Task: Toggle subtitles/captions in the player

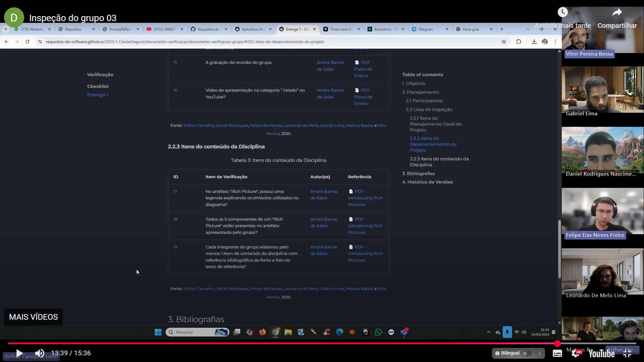Action: 557,353
